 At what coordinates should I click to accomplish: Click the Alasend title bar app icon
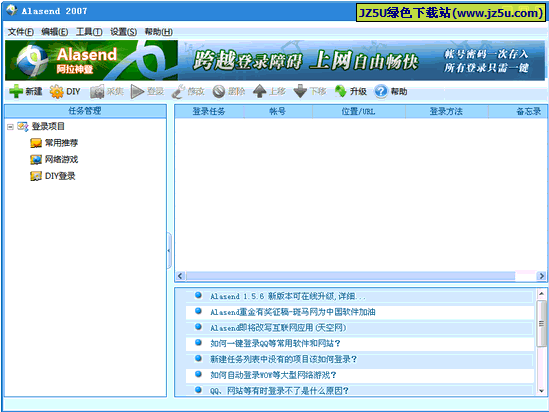12,10
